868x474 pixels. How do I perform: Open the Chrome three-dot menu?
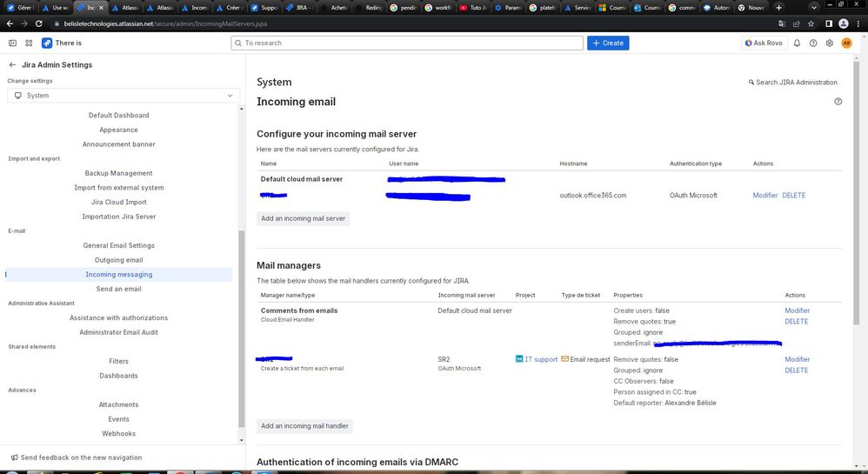click(858, 23)
